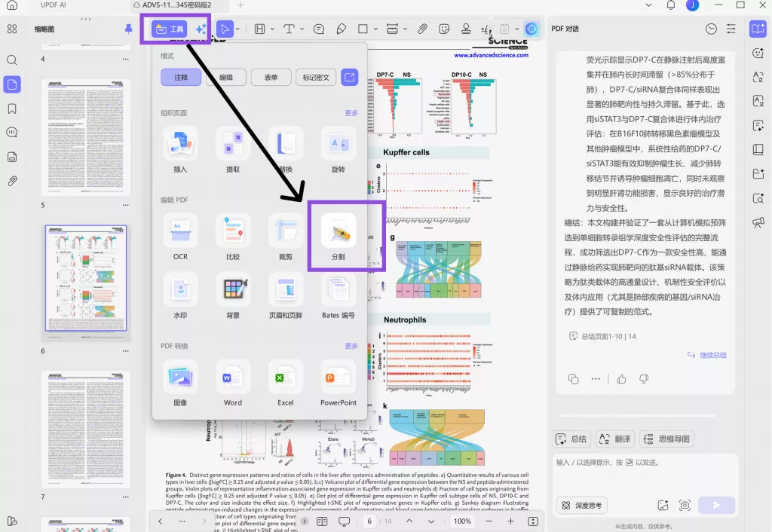This screenshot has height=532, width=772.
Task: Launch the OCR tool
Action: (x=180, y=237)
